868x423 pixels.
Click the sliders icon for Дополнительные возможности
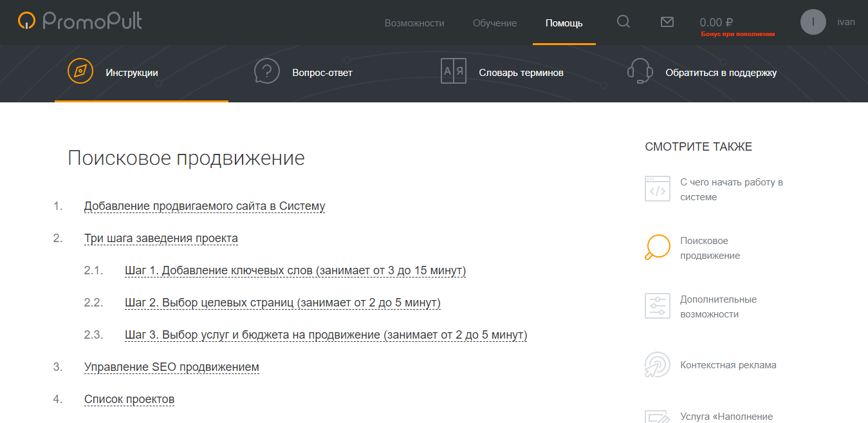[x=657, y=306]
